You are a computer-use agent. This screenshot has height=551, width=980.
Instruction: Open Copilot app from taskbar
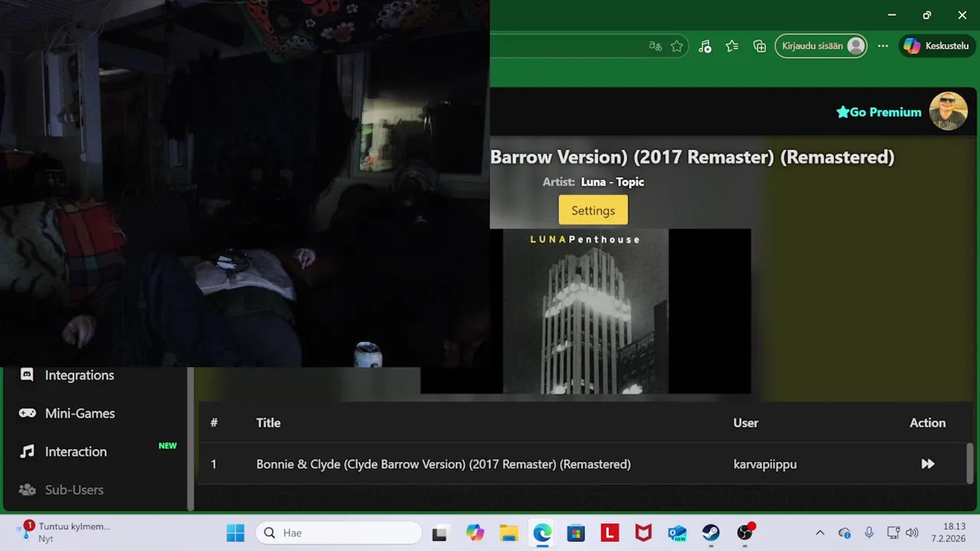(x=475, y=533)
